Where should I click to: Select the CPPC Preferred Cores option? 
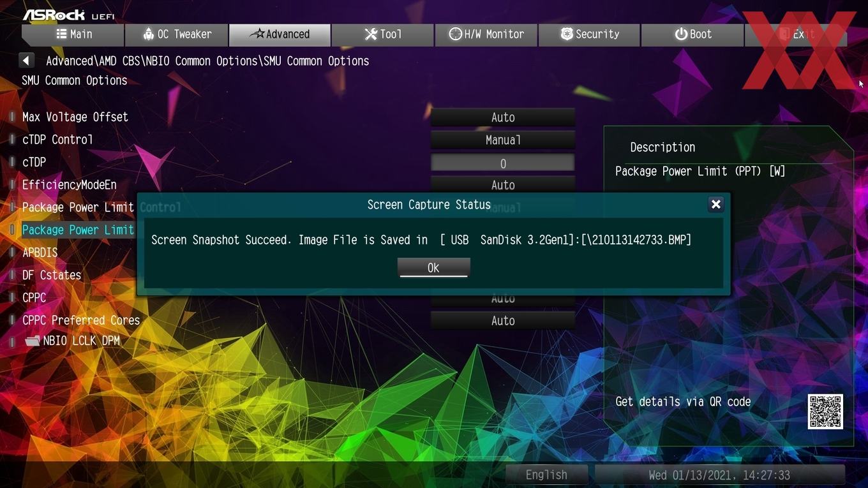click(81, 320)
